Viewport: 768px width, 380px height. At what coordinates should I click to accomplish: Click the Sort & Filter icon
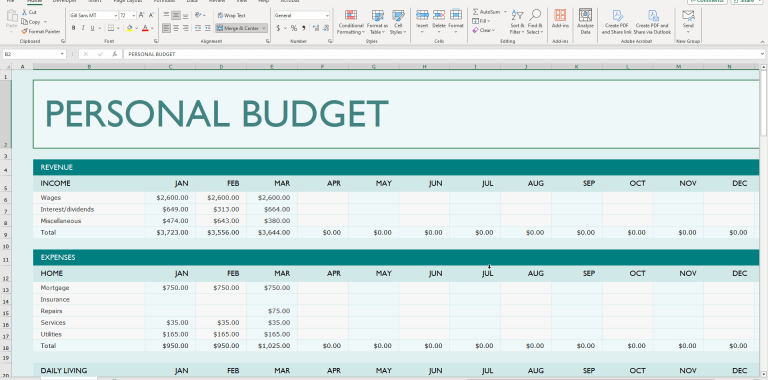(x=517, y=15)
